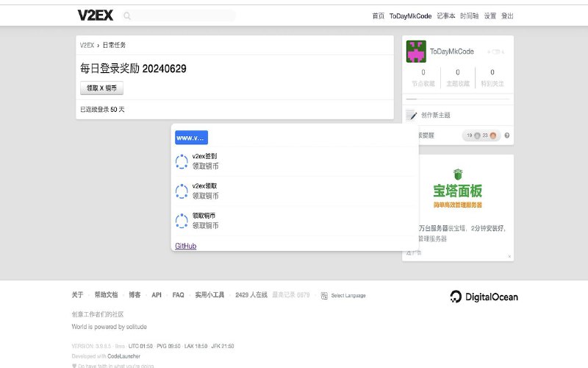Screen dimensions: 588x368
Task: Click the DigitalOcean logo
Action: point(484,297)
